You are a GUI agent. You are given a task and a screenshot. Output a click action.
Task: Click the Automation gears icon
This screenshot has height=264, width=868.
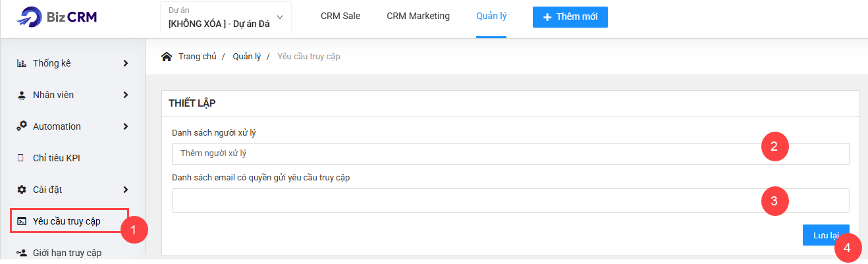click(x=21, y=126)
